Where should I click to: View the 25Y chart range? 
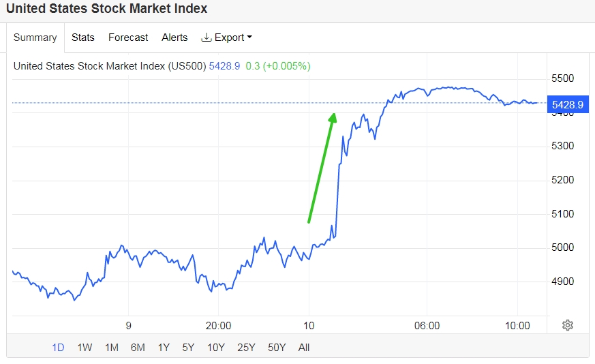[246, 347]
